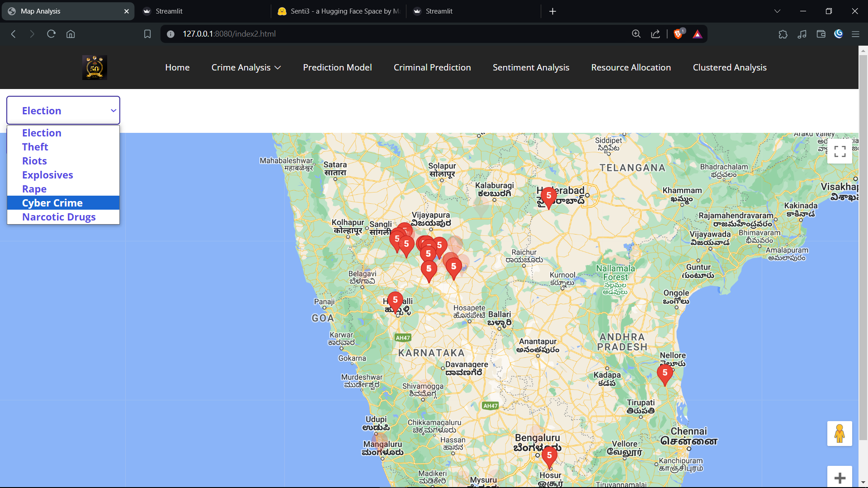Open the Clustered Analysis link

(729, 67)
